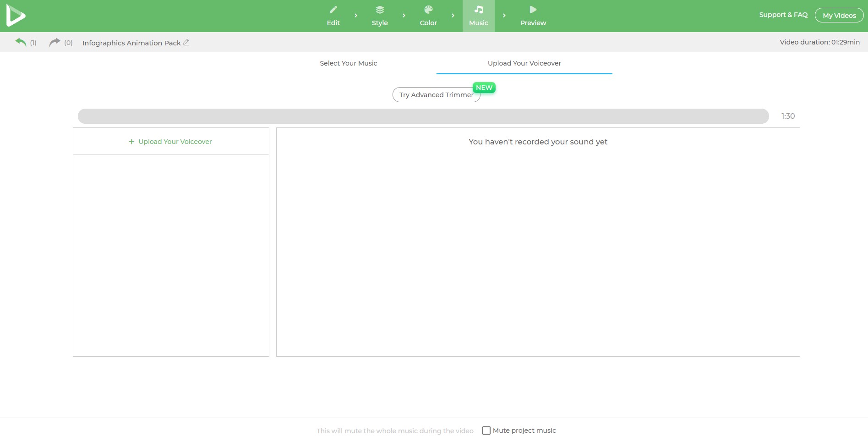
Task: Open the Color palette icon
Action: pyautogui.click(x=428, y=10)
